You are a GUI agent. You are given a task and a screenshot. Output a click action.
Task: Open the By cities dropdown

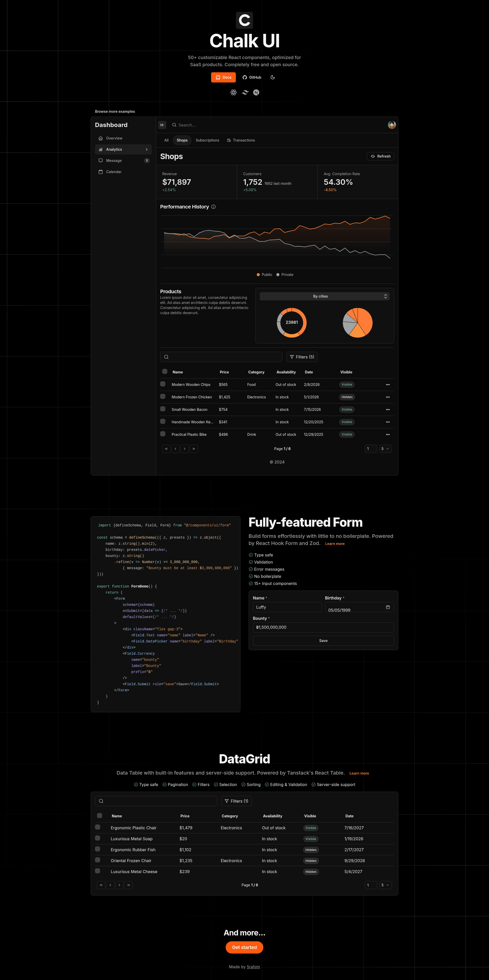pyautogui.click(x=324, y=296)
